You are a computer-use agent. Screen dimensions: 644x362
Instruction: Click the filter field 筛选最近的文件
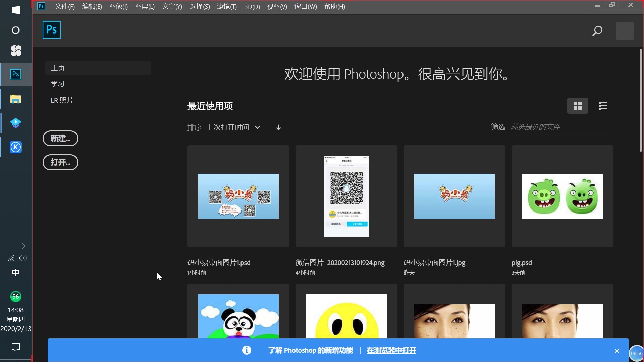[562, 127]
